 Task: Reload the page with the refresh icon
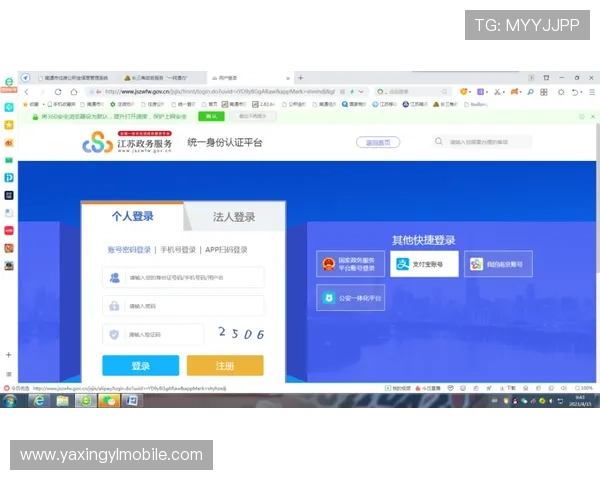[x=58, y=92]
